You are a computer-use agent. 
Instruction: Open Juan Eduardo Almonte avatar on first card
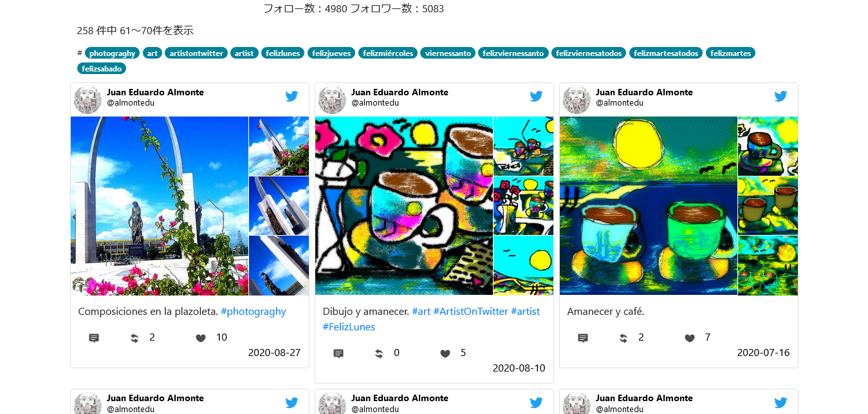click(x=88, y=100)
